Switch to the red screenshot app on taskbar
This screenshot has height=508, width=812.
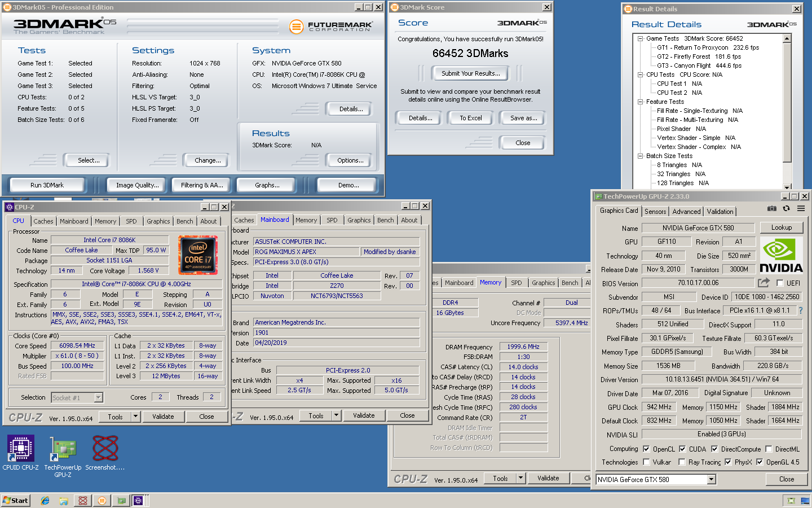[x=83, y=501]
